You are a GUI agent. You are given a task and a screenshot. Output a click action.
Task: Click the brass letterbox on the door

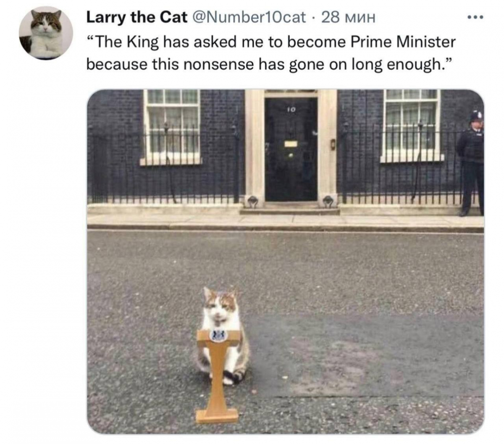click(x=291, y=144)
